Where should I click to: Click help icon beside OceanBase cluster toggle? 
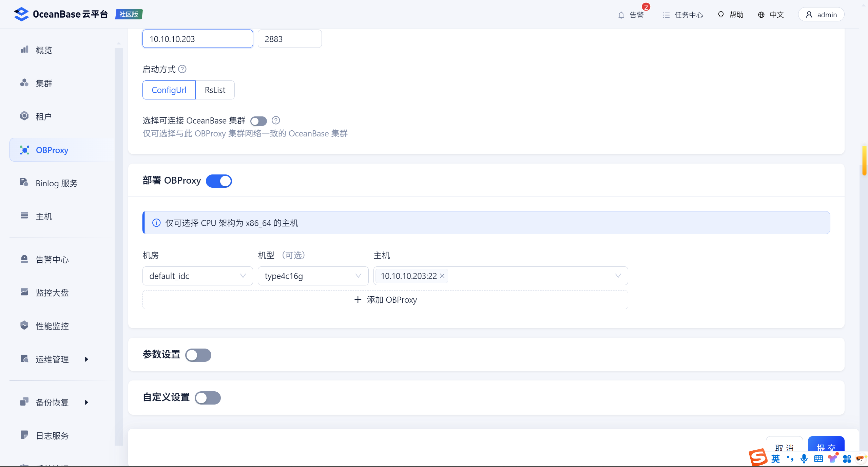(x=276, y=120)
